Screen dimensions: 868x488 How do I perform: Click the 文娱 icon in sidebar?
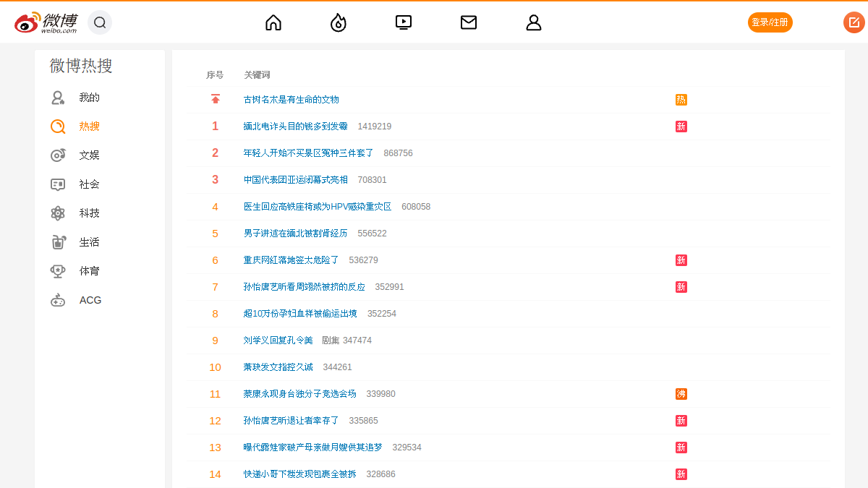58,155
